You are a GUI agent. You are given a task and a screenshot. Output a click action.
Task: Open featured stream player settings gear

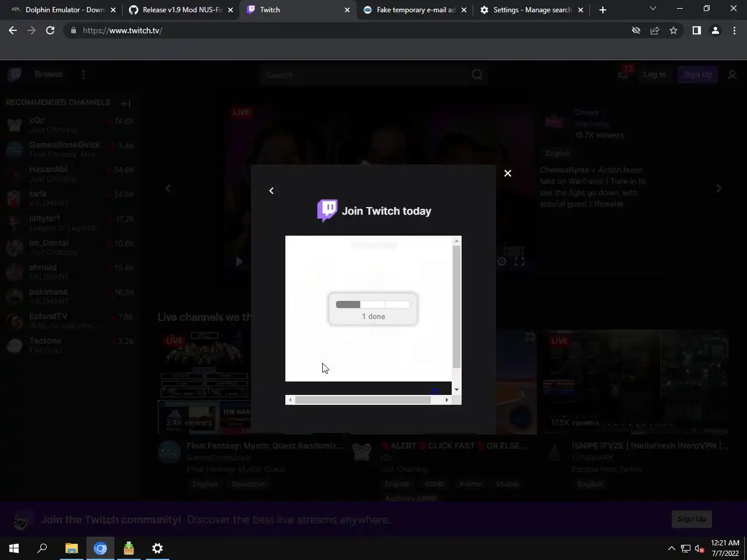(502, 261)
